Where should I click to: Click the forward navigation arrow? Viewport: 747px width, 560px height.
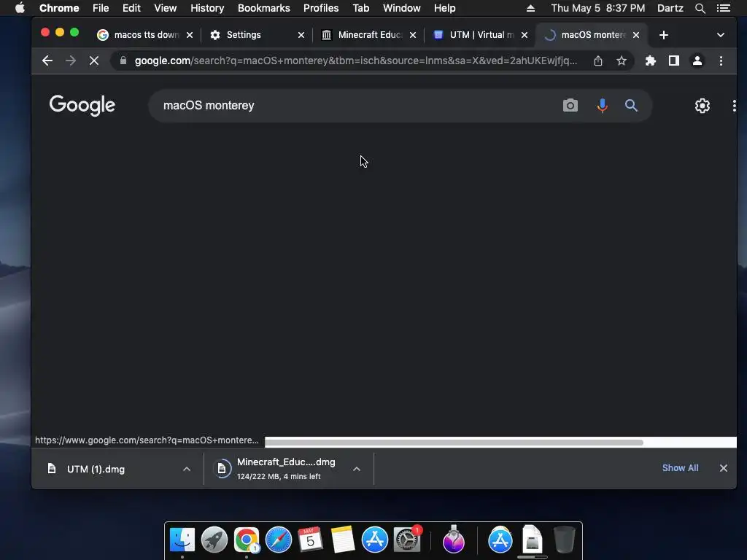[x=71, y=61]
